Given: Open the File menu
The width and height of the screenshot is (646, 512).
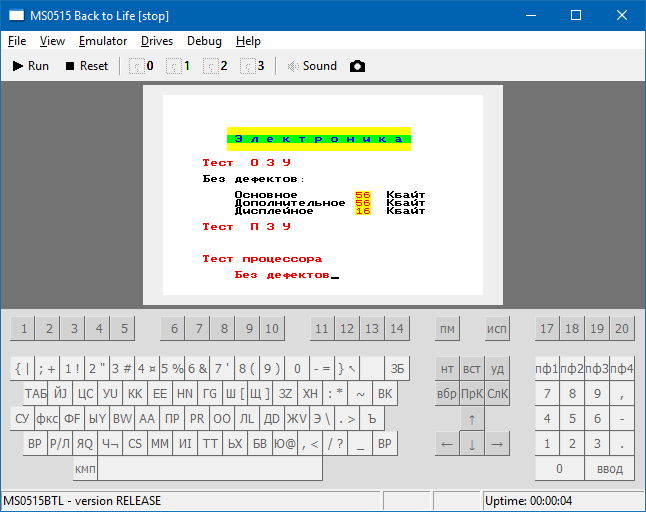Looking at the screenshot, I should (x=17, y=41).
